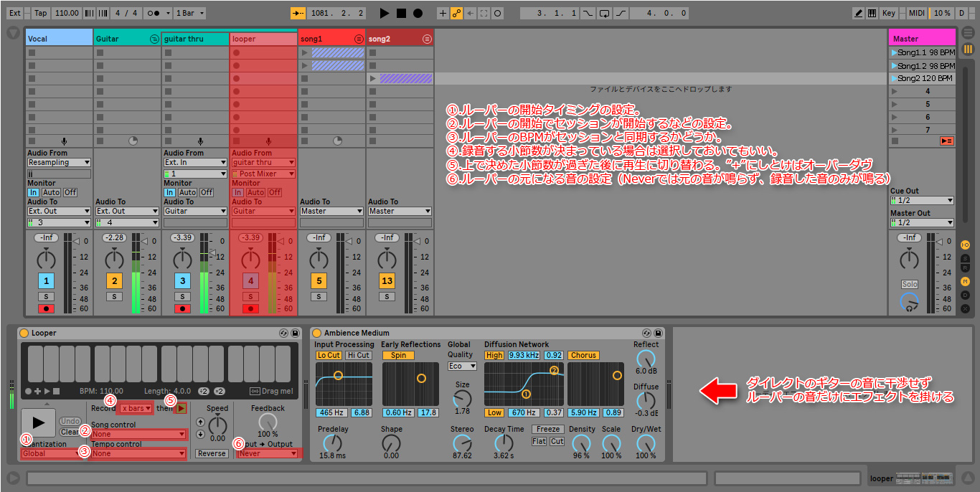
Task: Stop playback with the transport Stop button
Action: (x=401, y=13)
